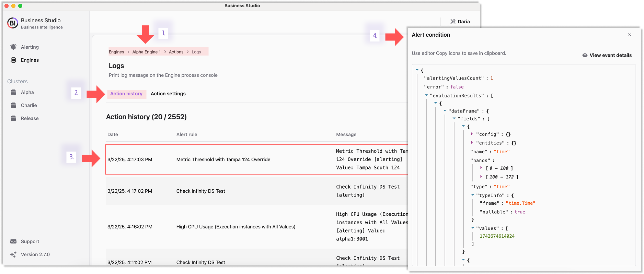
Task: Open Engines via its chip icon
Action: [13, 60]
